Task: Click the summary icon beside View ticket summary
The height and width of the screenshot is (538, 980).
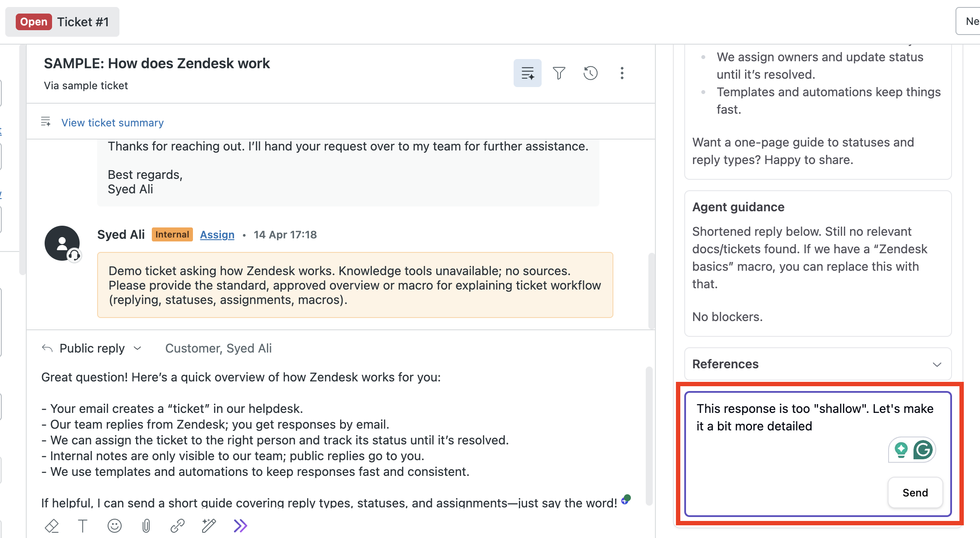Action: pyautogui.click(x=46, y=122)
